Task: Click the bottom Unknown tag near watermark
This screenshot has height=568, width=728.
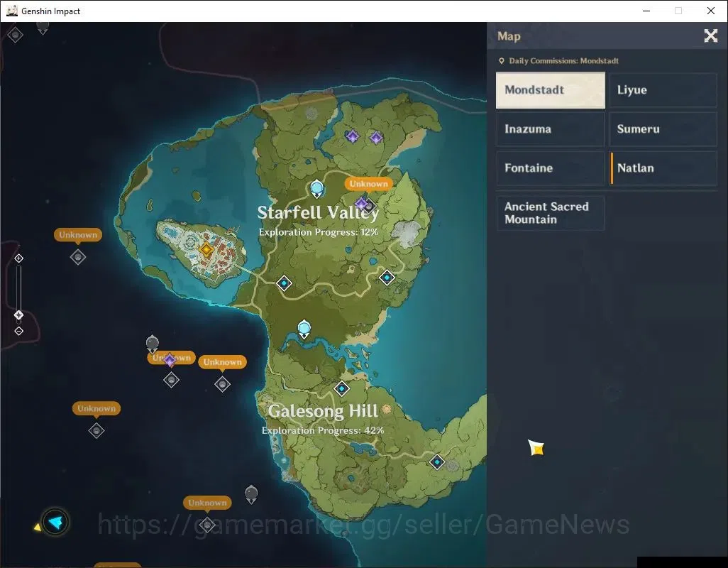Action: (207, 503)
